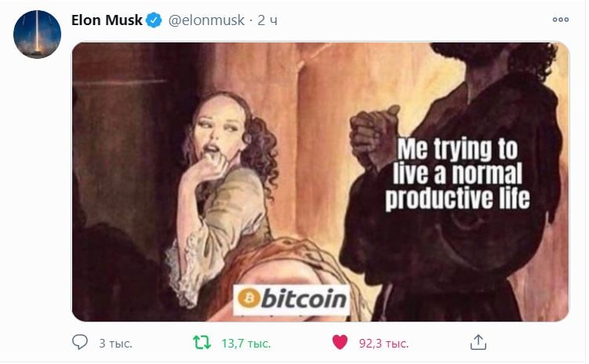Viewport: 589px width, 364px height.
Task: Open the rocket launch profile avatar
Action: pos(37,35)
